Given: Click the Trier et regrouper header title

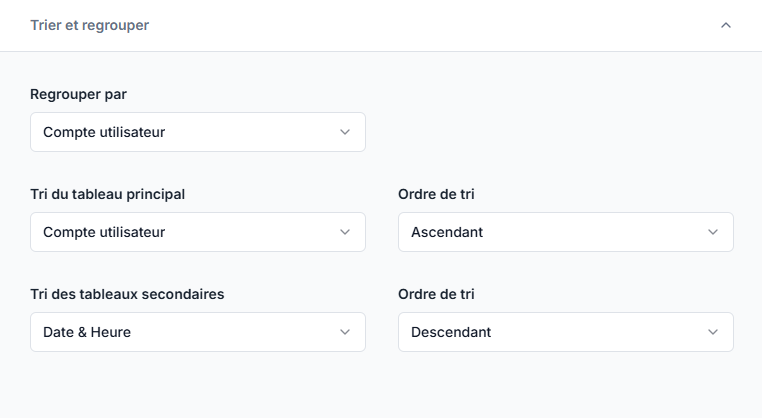Looking at the screenshot, I should tap(90, 25).
